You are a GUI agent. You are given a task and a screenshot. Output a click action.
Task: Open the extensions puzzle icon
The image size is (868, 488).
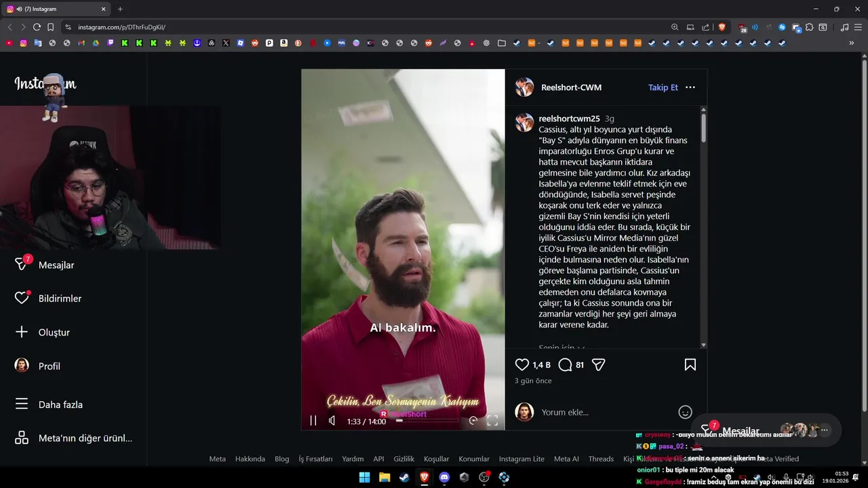[810, 27]
